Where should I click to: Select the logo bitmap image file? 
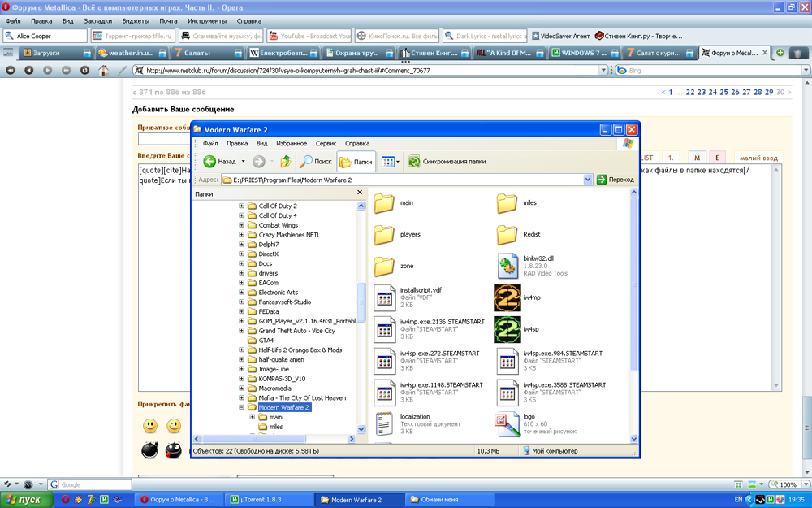507,423
